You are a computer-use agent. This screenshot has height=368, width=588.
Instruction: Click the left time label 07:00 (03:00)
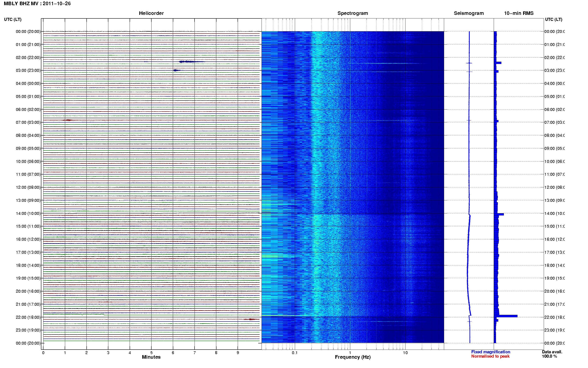28,122
